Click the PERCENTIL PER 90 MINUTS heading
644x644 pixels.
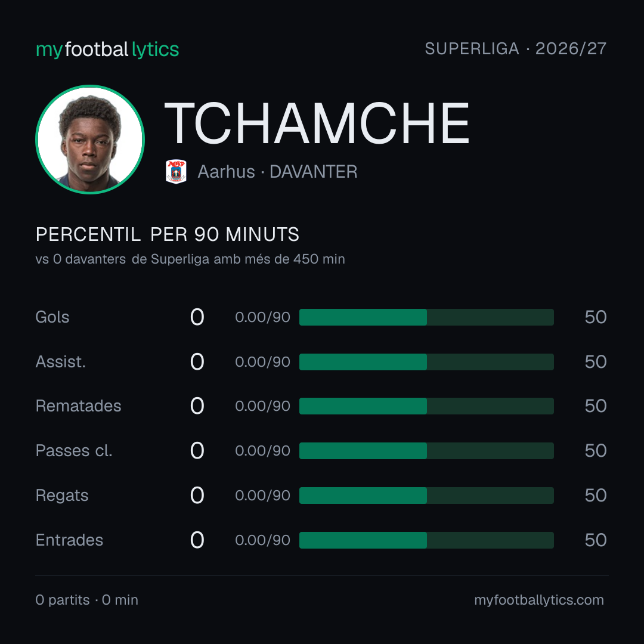(x=167, y=234)
